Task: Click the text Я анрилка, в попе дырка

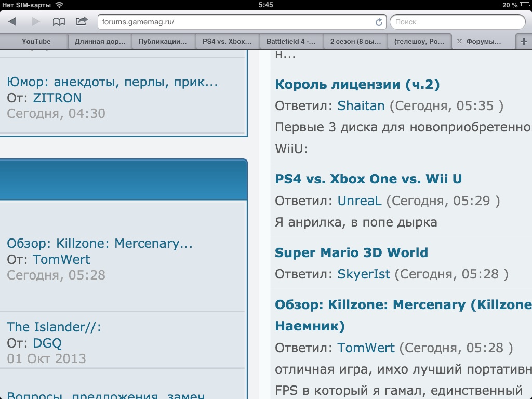Action: click(356, 222)
